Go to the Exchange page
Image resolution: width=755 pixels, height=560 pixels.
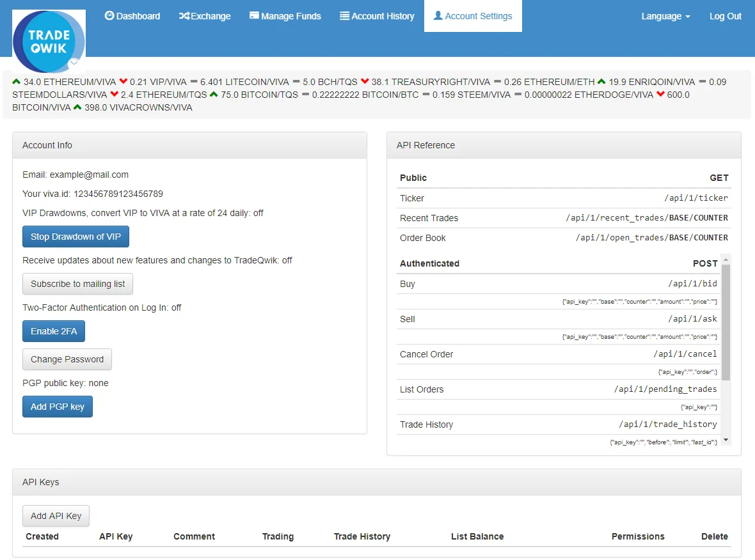pyautogui.click(x=205, y=16)
